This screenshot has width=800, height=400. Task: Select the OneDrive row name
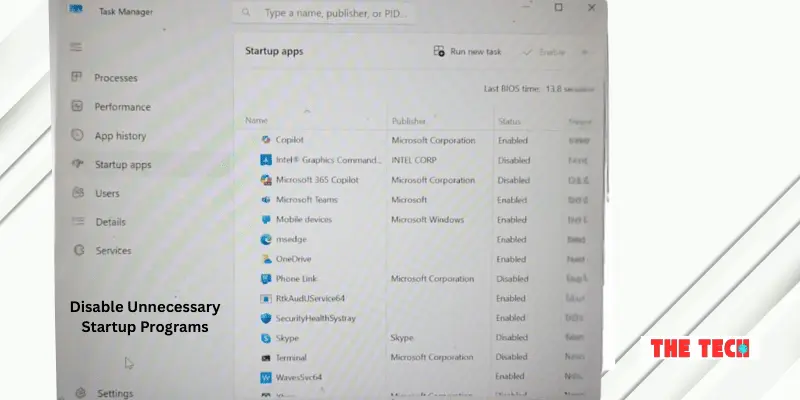[294, 259]
